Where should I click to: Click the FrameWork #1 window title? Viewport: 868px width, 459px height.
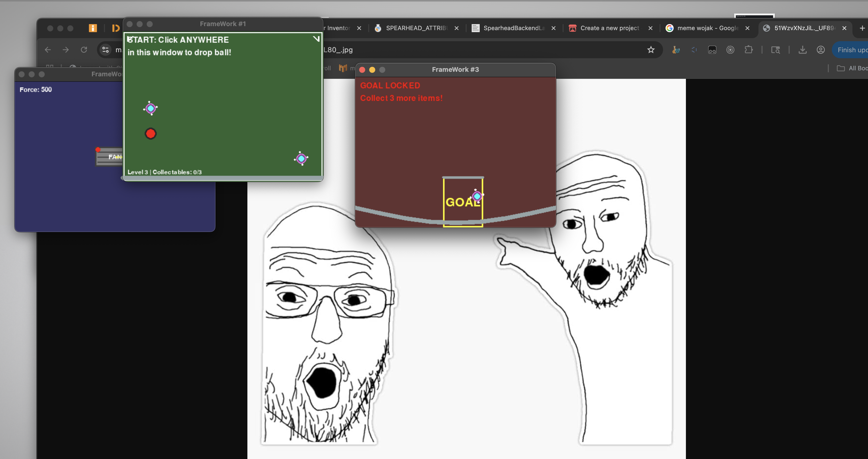pyautogui.click(x=223, y=24)
